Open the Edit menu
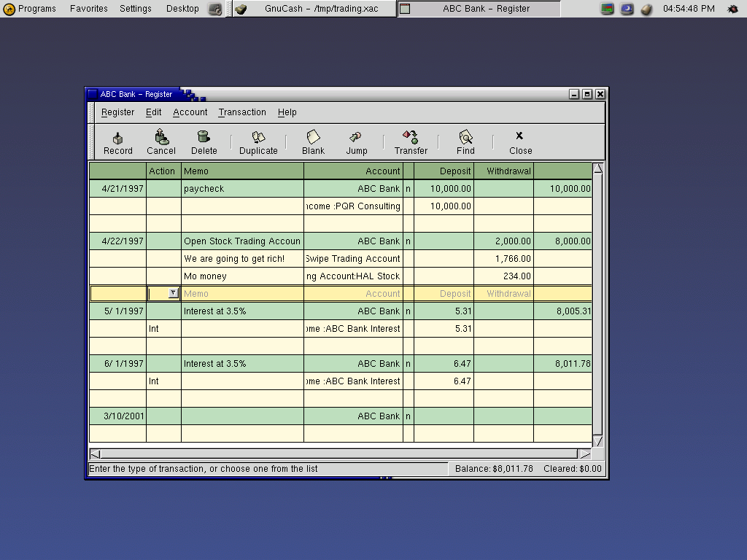Viewport: 747px width, 560px height. (x=153, y=112)
